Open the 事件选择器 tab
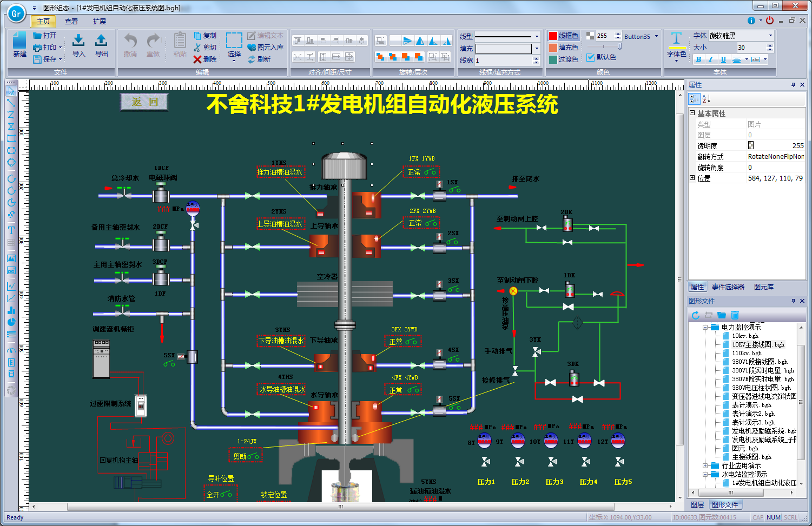812x526 pixels. point(728,287)
